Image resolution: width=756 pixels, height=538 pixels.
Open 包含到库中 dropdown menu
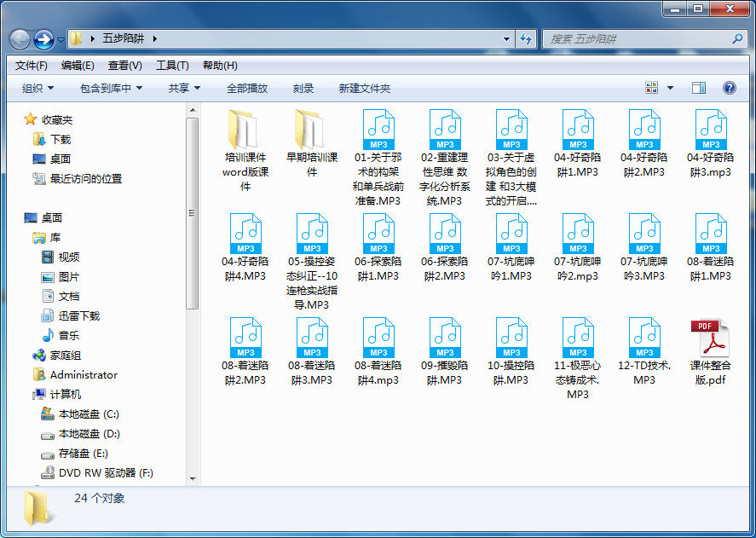point(112,89)
